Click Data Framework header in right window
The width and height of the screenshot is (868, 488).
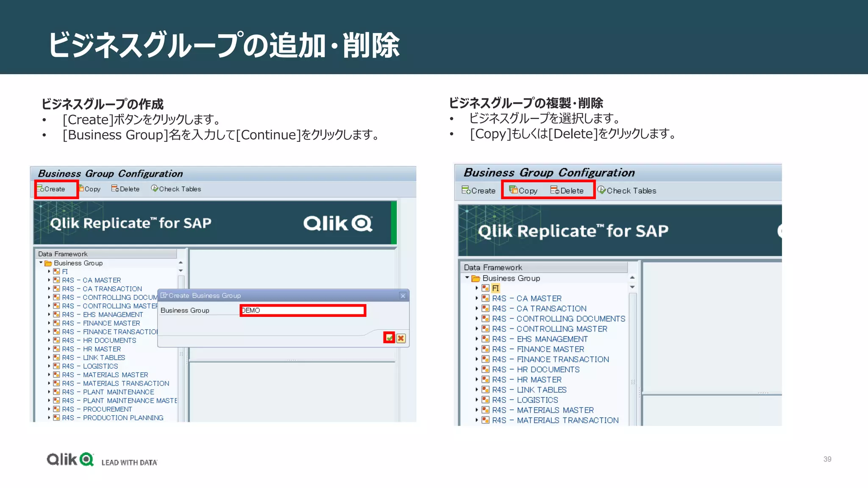point(544,267)
